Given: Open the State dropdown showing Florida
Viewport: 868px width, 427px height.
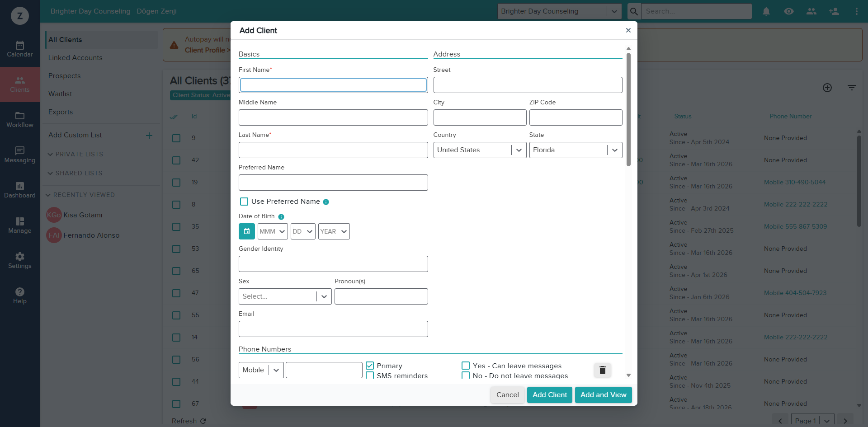Looking at the screenshot, I should click(x=576, y=150).
